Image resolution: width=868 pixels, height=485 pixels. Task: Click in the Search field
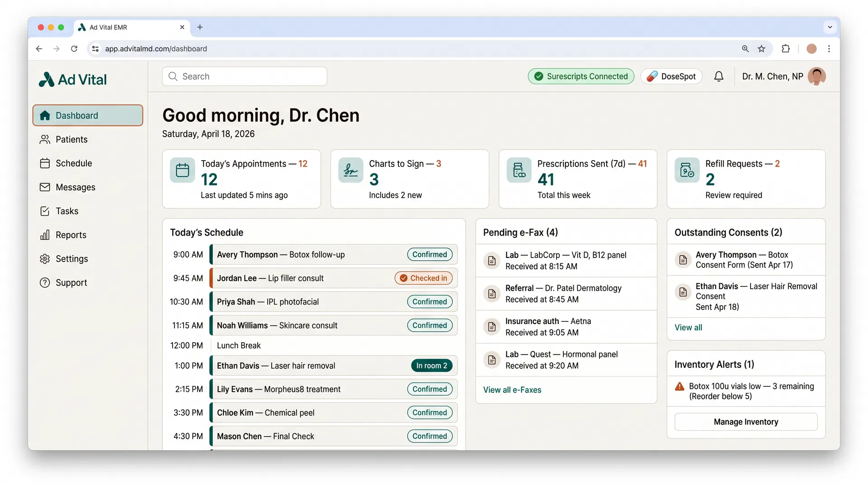(244, 76)
